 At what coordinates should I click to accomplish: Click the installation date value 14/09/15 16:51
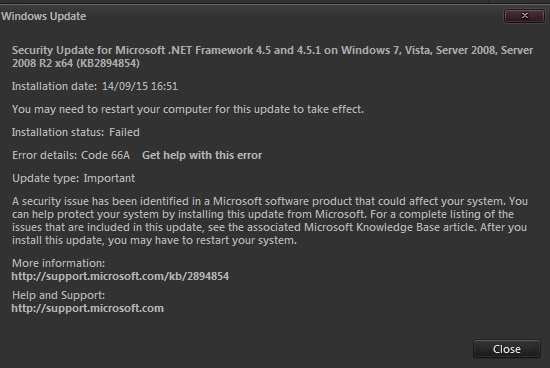point(140,86)
